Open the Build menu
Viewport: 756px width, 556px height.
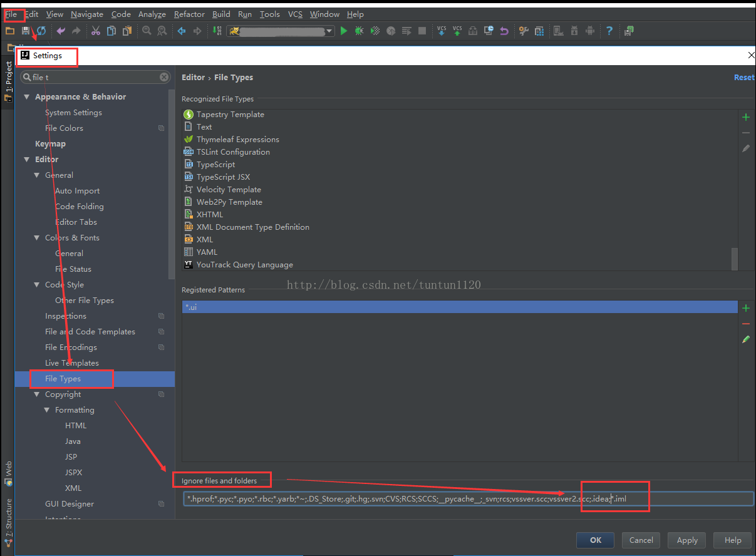click(221, 14)
